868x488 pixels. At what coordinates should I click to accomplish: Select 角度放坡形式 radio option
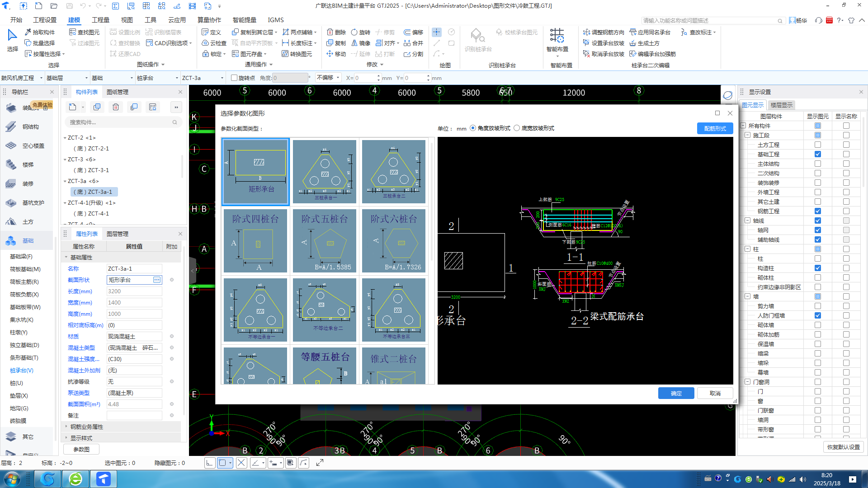473,128
